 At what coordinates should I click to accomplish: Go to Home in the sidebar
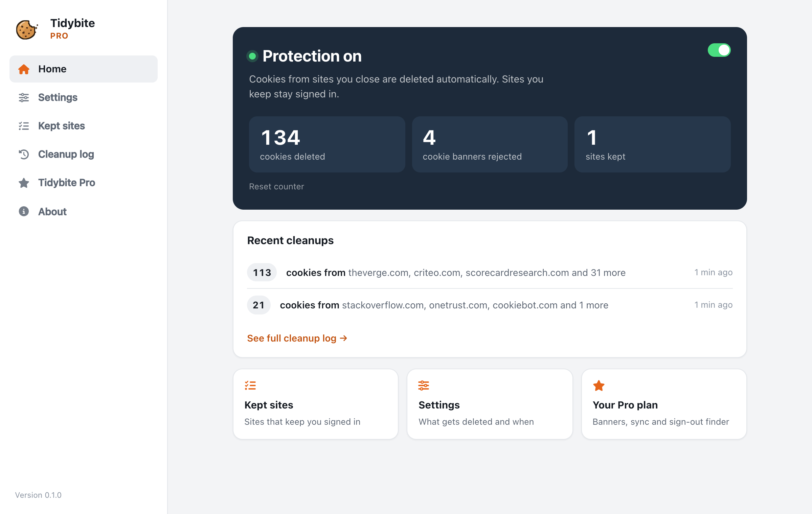click(84, 69)
